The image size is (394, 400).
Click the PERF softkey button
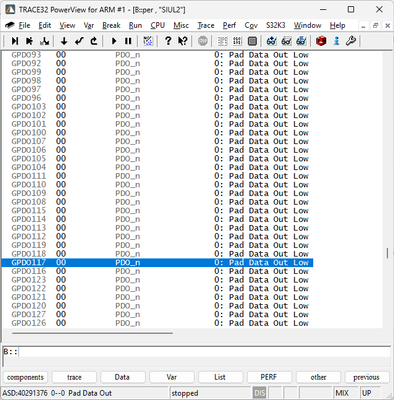tap(269, 377)
